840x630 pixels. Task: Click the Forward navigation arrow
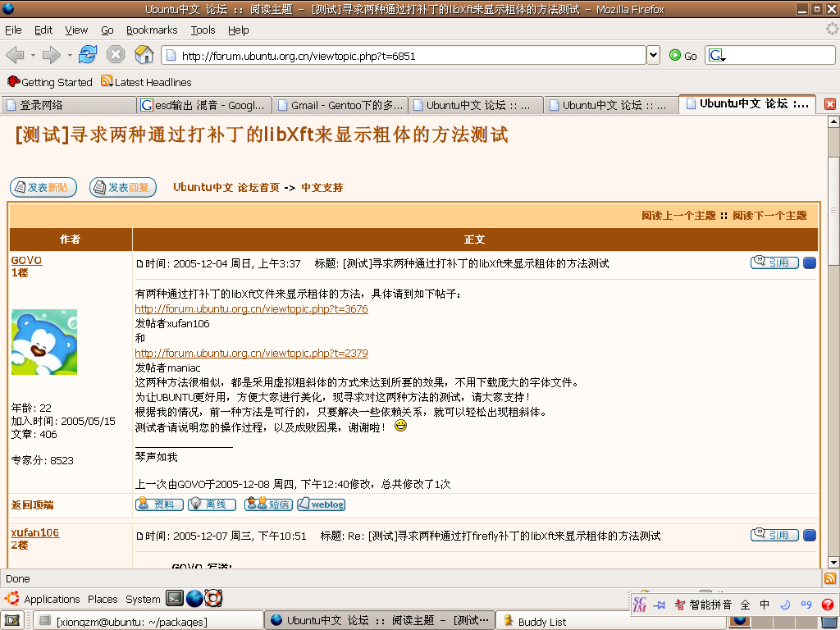click(52, 55)
